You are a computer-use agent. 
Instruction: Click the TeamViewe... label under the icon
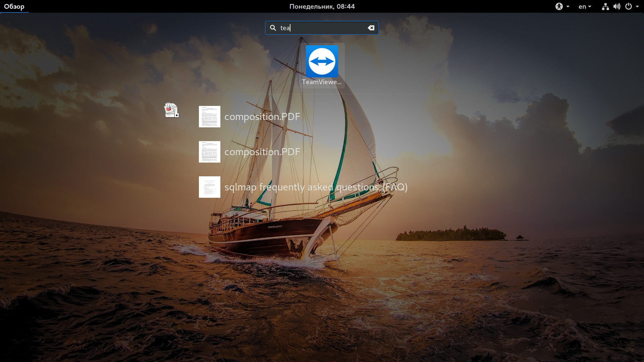point(322,82)
